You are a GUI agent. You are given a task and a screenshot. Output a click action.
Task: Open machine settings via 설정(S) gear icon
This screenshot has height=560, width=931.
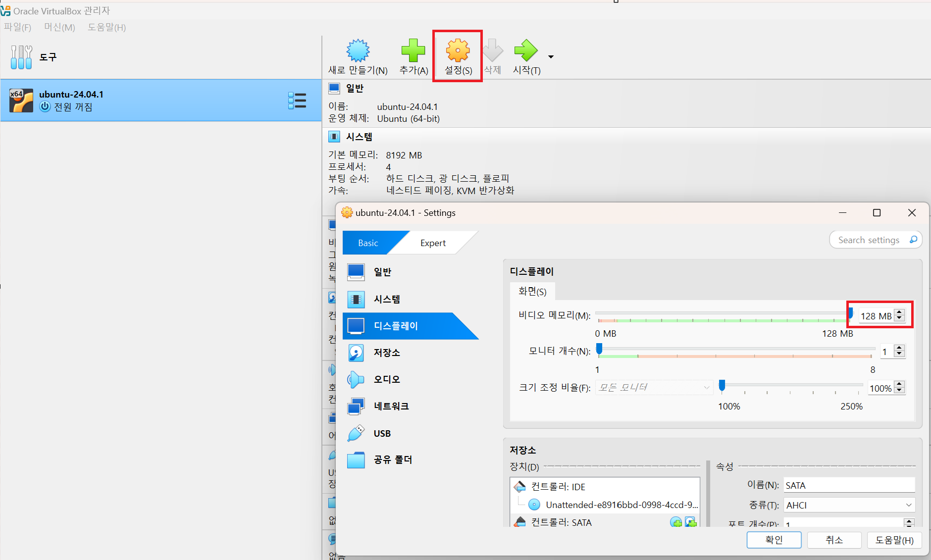[458, 51]
